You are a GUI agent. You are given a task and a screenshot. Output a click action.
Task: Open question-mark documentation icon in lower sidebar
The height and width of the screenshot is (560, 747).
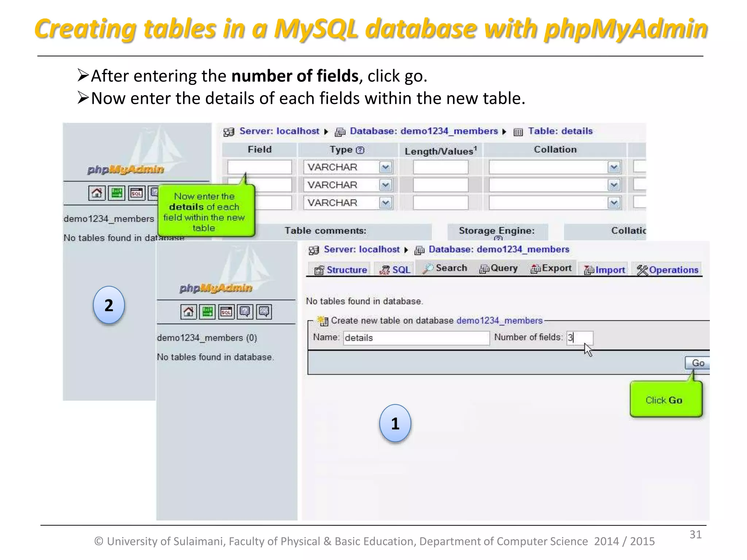(x=245, y=312)
